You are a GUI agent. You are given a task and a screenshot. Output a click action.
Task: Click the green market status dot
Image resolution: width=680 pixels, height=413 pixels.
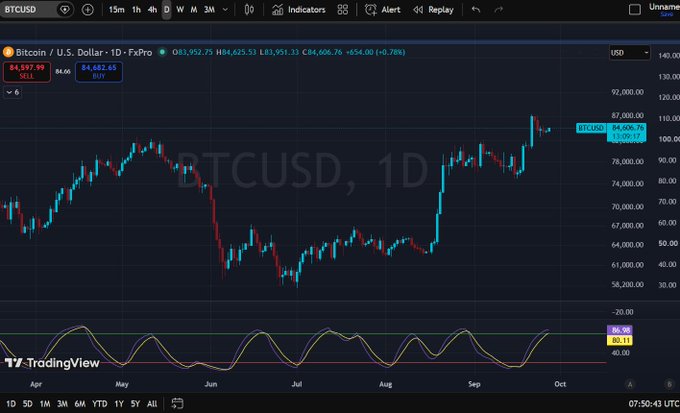[x=162, y=52]
